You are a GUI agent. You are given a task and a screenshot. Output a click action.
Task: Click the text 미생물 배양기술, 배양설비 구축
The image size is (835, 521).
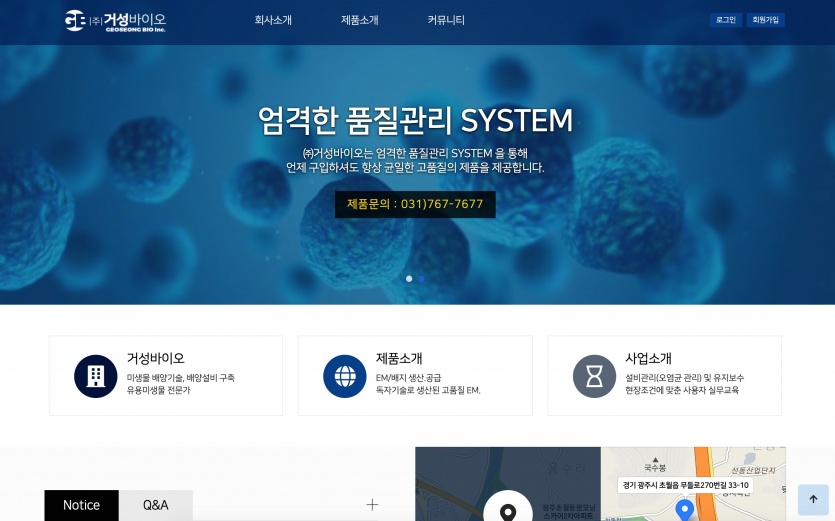pos(181,378)
